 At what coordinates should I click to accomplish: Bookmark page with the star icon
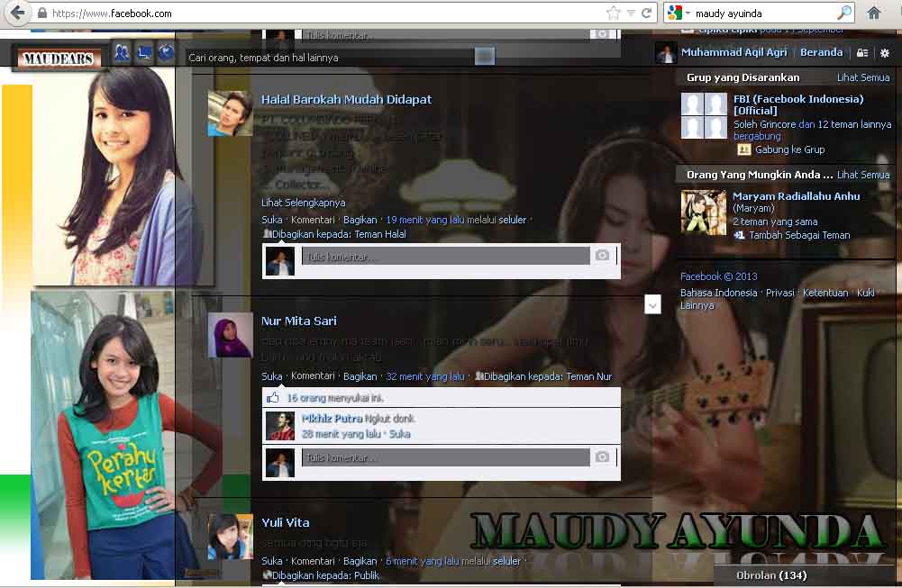tap(614, 13)
